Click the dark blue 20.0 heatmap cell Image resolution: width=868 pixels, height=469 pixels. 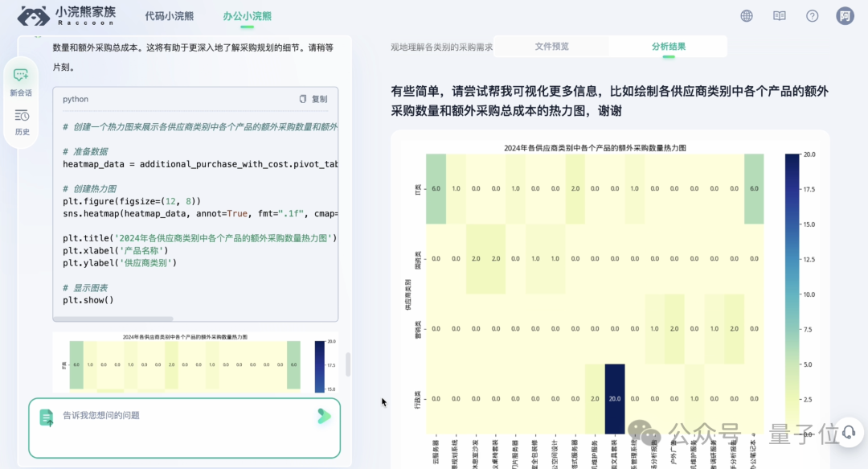click(x=614, y=399)
